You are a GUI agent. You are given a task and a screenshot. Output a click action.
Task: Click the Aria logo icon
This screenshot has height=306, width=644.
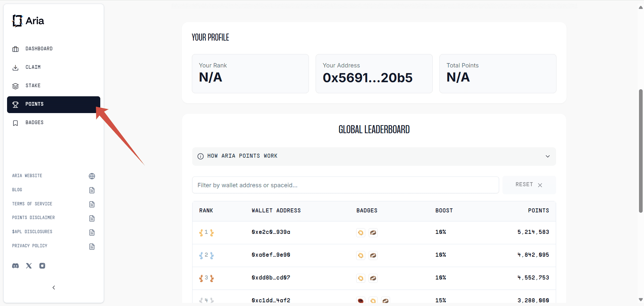[x=17, y=21]
